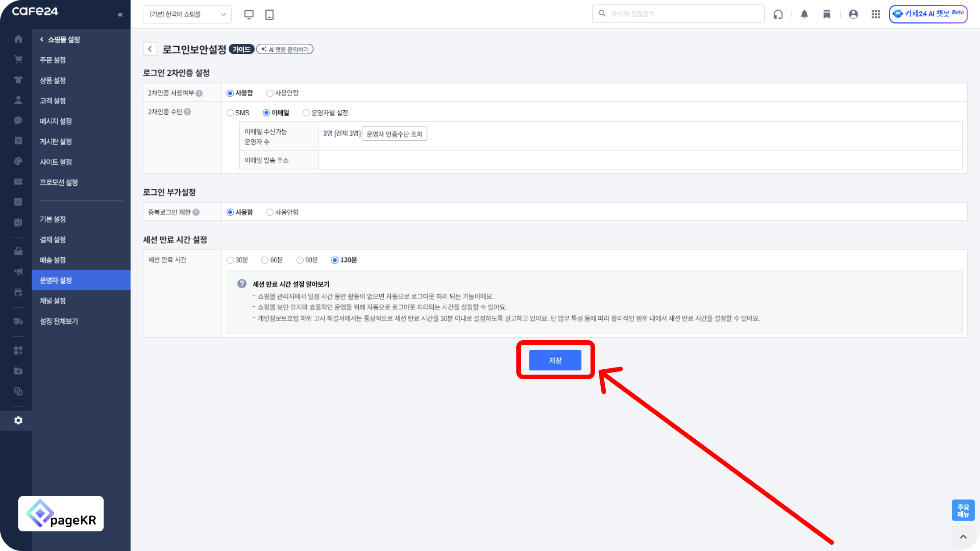
Task: Open the 한국어 쇼핑몰 dropdown
Action: pos(187,14)
